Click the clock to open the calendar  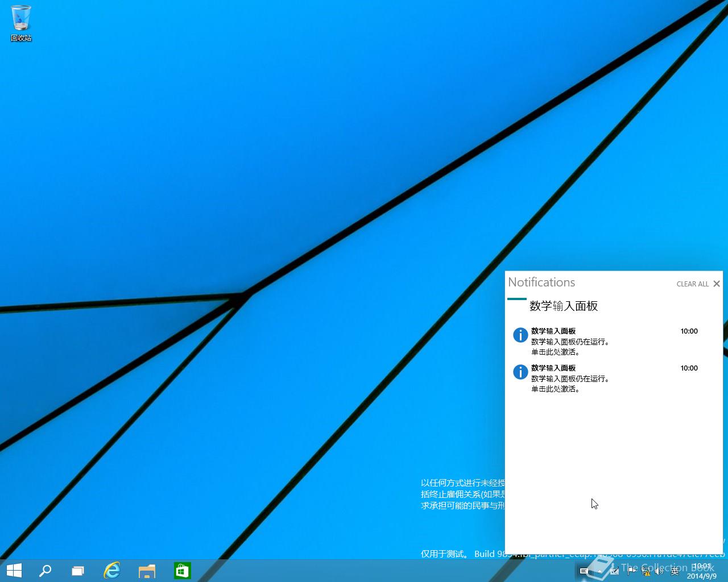[x=701, y=570]
